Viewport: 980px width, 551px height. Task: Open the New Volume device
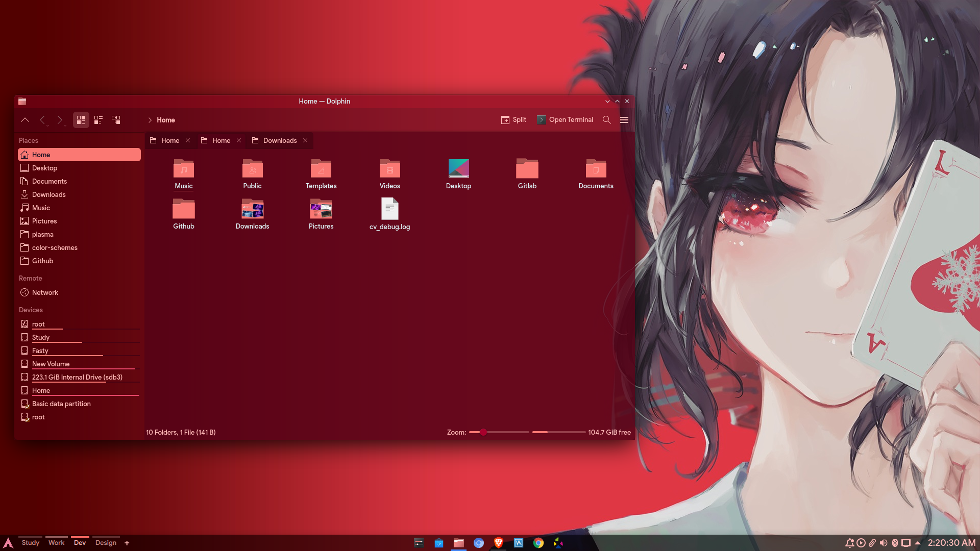coord(79,364)
